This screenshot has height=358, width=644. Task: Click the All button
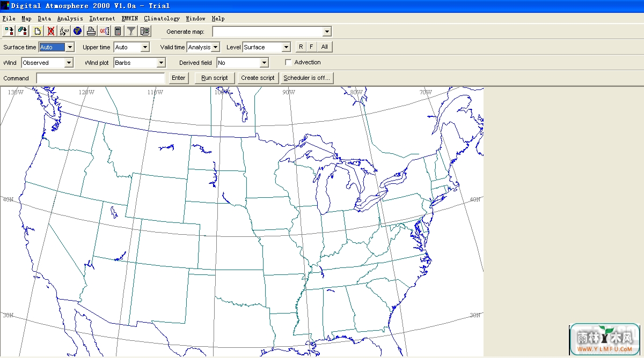click(325, 47)
